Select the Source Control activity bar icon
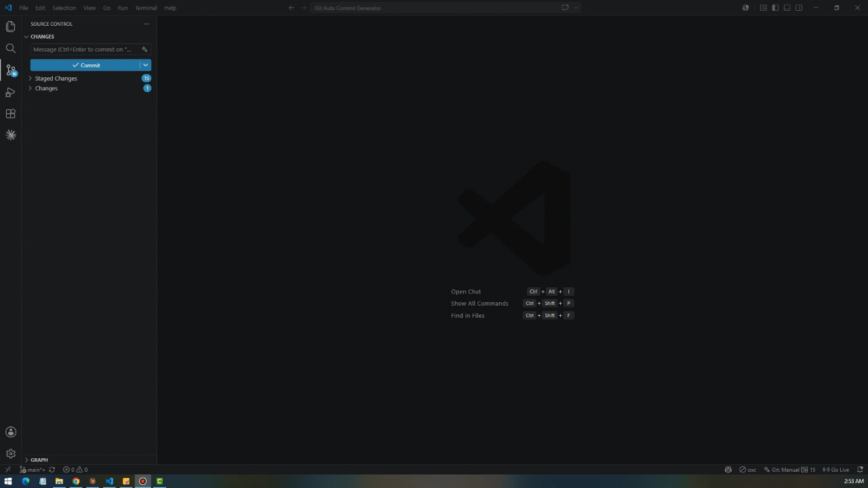 pos(10,70)
